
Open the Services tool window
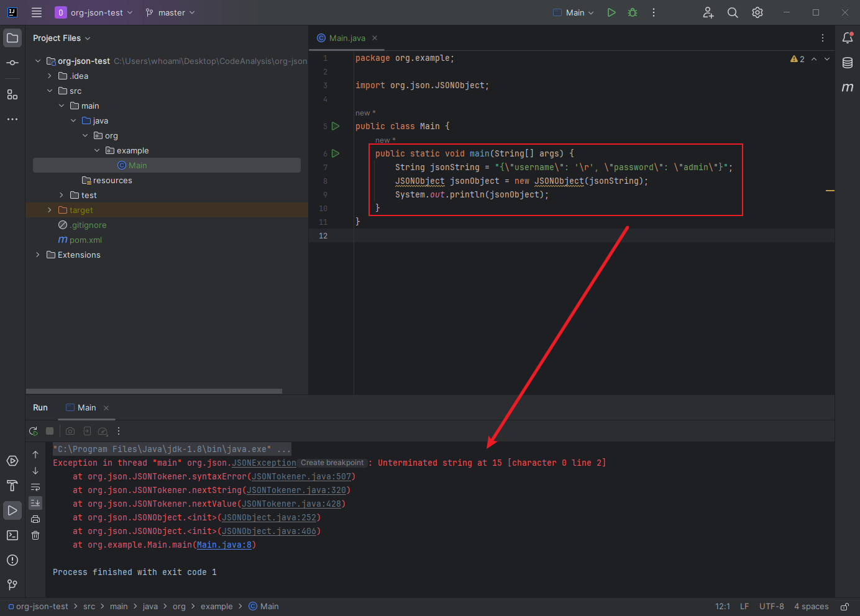[x=12, y=461]
